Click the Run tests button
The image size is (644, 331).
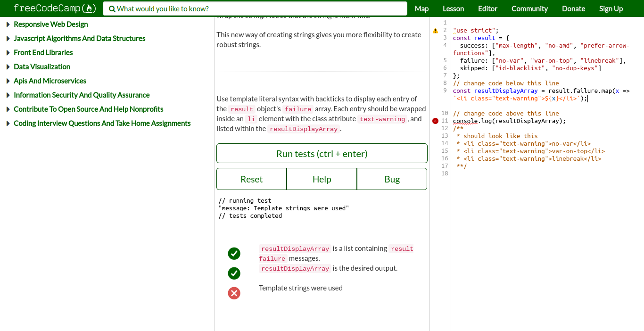[x=322, y=154]
